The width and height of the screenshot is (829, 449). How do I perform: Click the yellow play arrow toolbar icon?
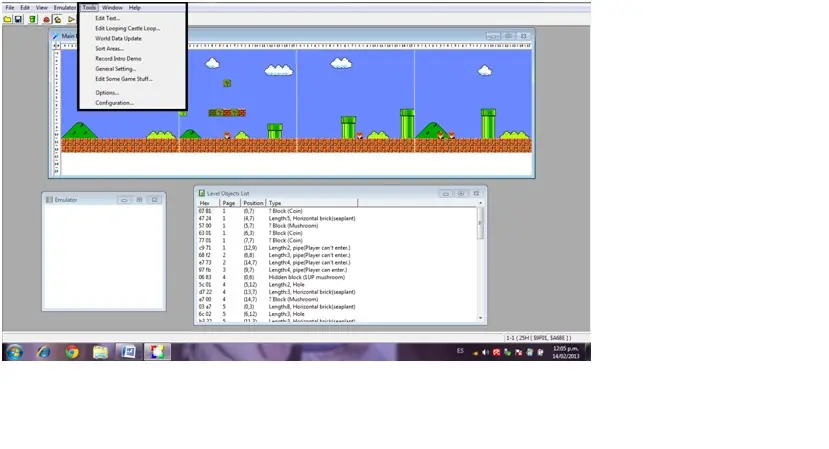coord(71,20)
